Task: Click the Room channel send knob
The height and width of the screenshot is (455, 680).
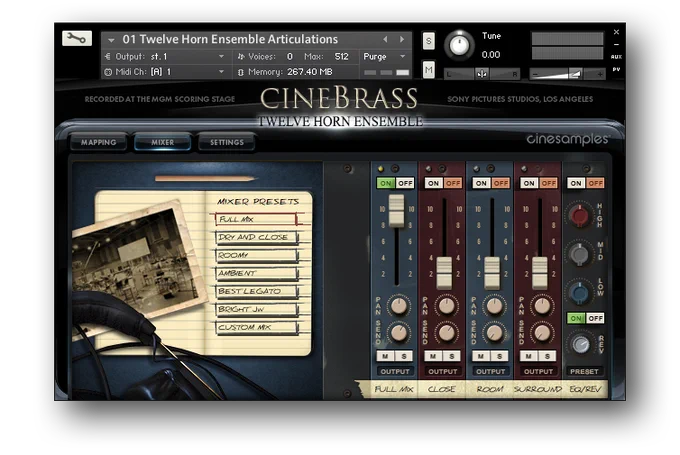Action: tap(494, 333)
